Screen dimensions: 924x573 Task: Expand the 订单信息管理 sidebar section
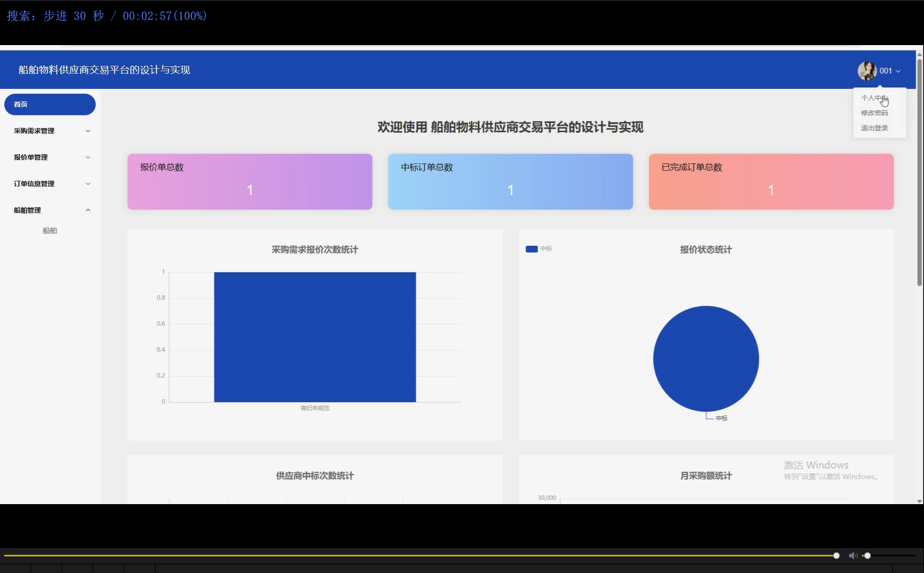(50, 183)
